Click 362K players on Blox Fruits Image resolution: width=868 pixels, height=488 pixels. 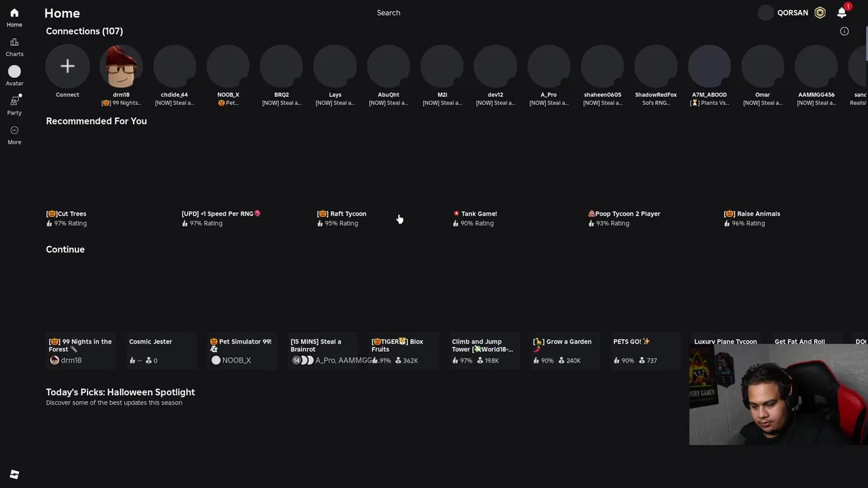pyautogui.click(x=407, y=361)
